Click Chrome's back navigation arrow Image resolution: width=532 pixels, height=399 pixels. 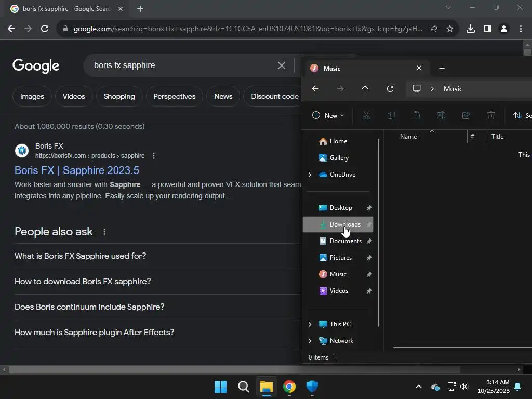(x=11, y=29)
